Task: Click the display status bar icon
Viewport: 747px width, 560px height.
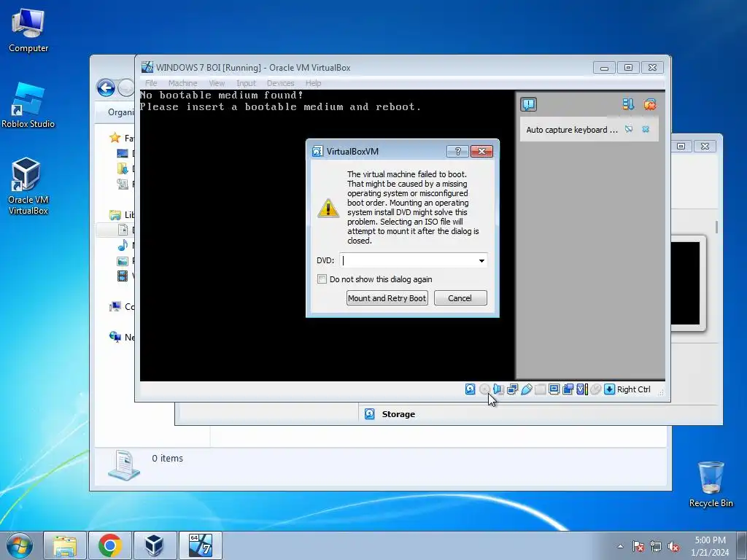Action: pos(554,389)
